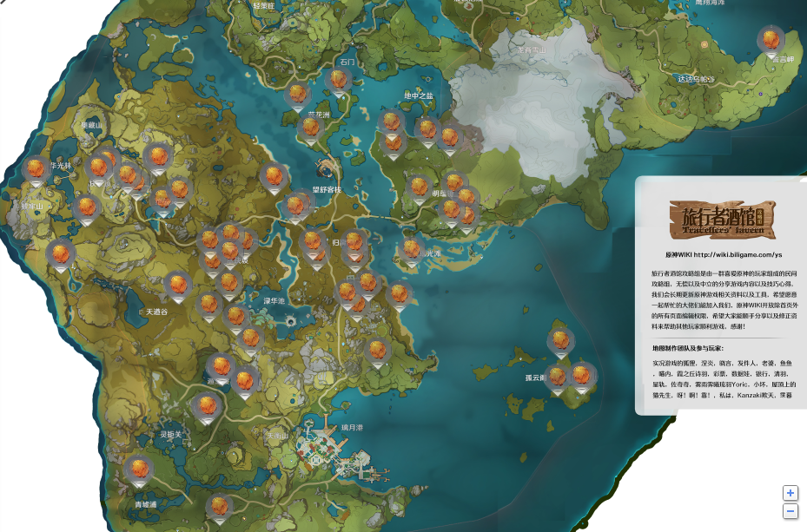Click the 龙脊雪山 map label

pyautogui.click(x=532, y=49)
